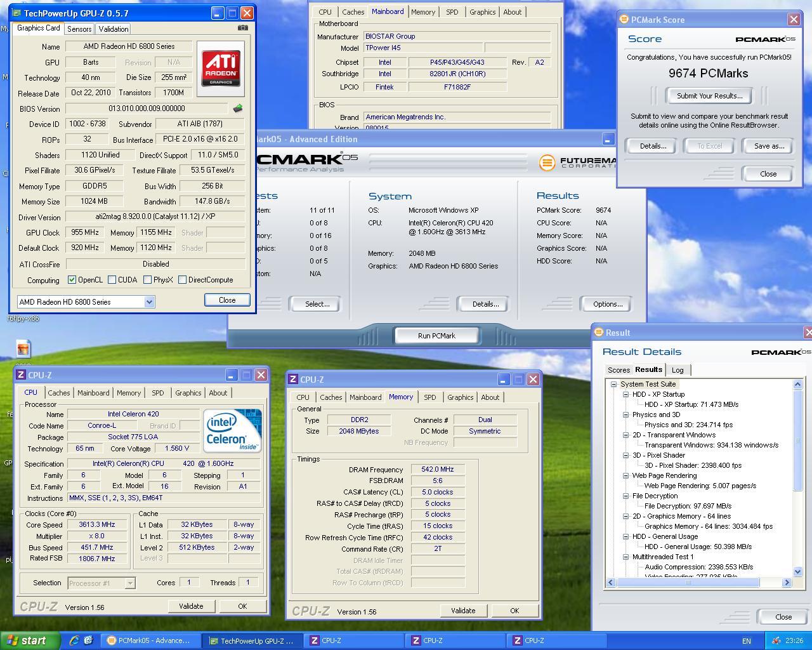The image size is (812, 650).
Task: Open the SPD tab in the top CPU-Z window
Action: tap(452, 12)
